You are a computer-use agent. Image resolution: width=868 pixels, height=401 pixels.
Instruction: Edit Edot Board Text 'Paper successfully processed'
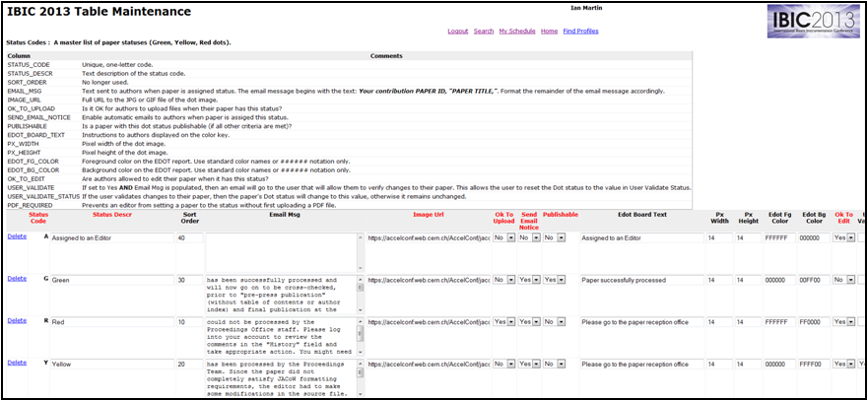click(641, 280)
